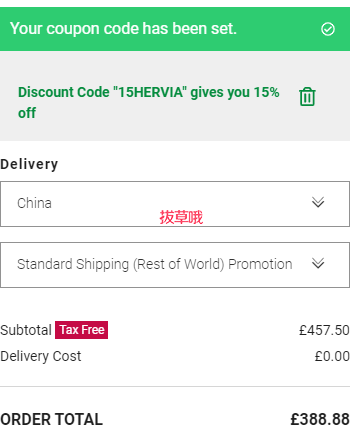
Task: Open the Standard Shipping method dropdown
Action: (x=175, y=265)
